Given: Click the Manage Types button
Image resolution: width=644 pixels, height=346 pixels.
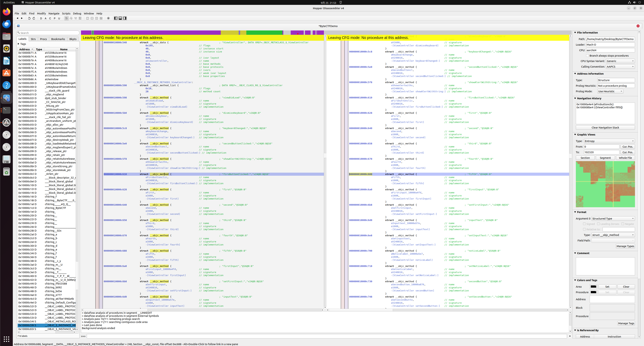Looking at the screenshot, I should (x=625, y=246).
